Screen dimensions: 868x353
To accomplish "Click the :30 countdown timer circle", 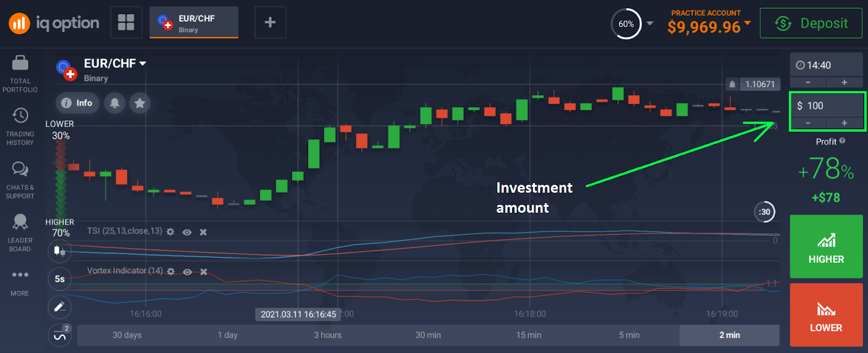I will (764, 212).
